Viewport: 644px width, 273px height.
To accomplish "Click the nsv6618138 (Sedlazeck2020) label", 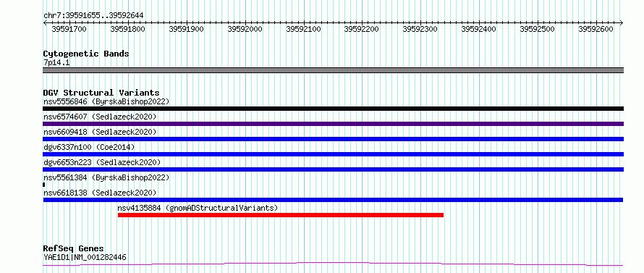I will pos(100,193).
